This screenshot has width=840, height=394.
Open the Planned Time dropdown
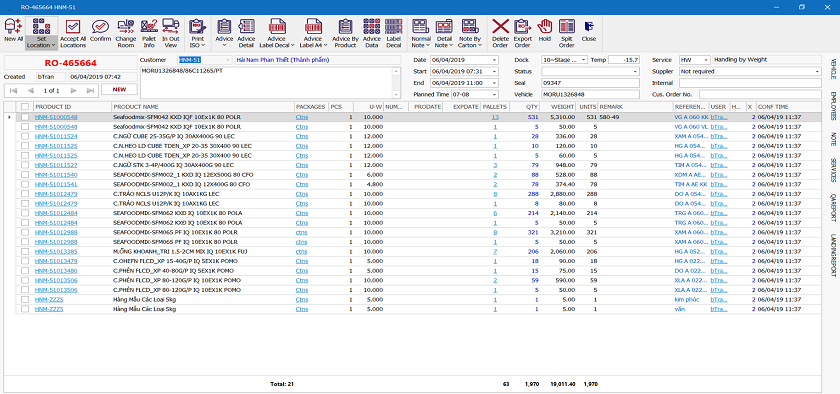[x=494, y=94]
